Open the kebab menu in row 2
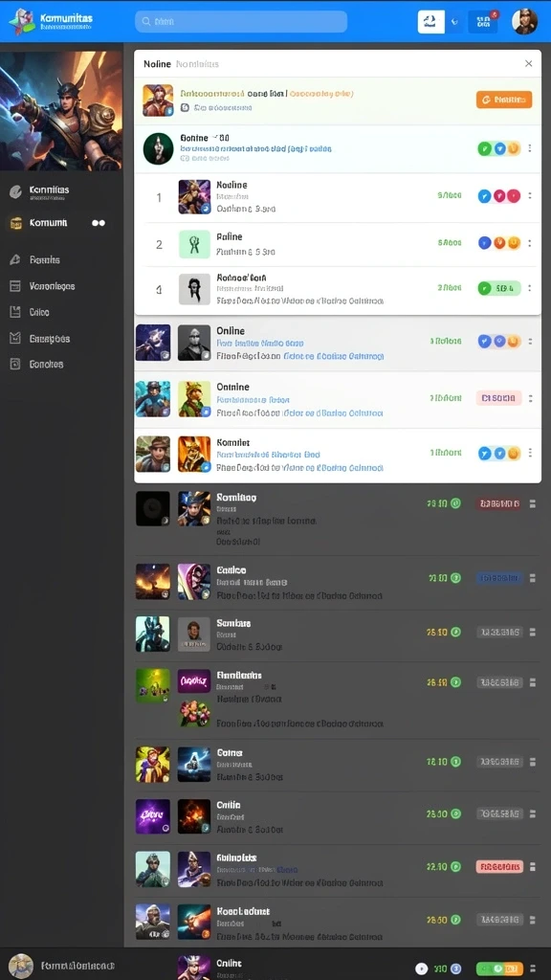This screenshot has height=980, width=551. pos(530,243)
